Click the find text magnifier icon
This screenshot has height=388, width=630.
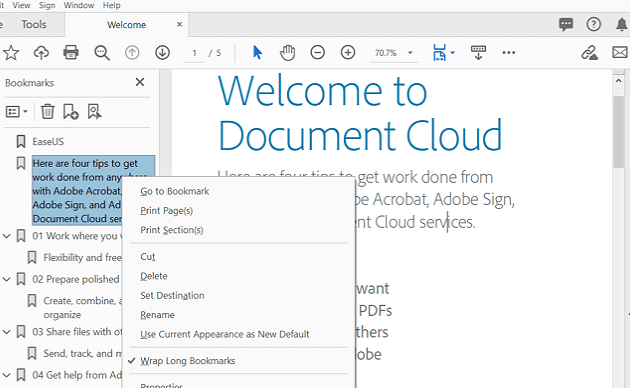(102, 53)
